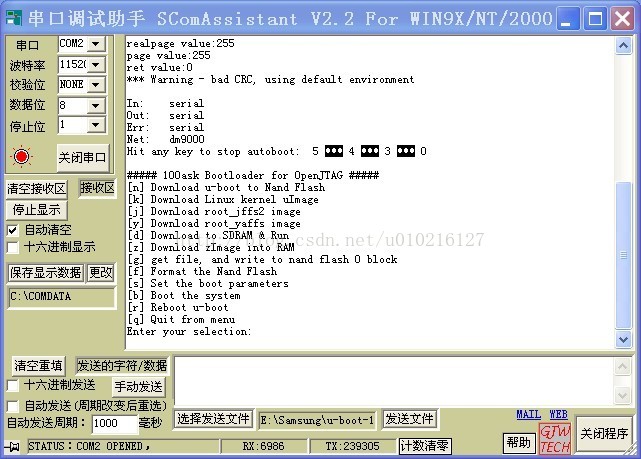Image resolution: width=641 pixels, height=459 pixels.
Task: Open the 波特率 baud rate dropdown
Action: point(96,64)
